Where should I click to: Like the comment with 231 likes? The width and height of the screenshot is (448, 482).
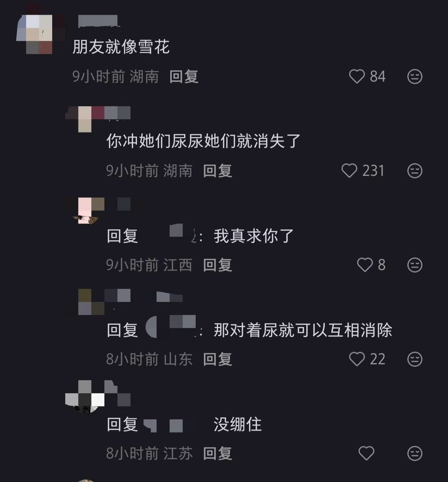tap(349, 170)
